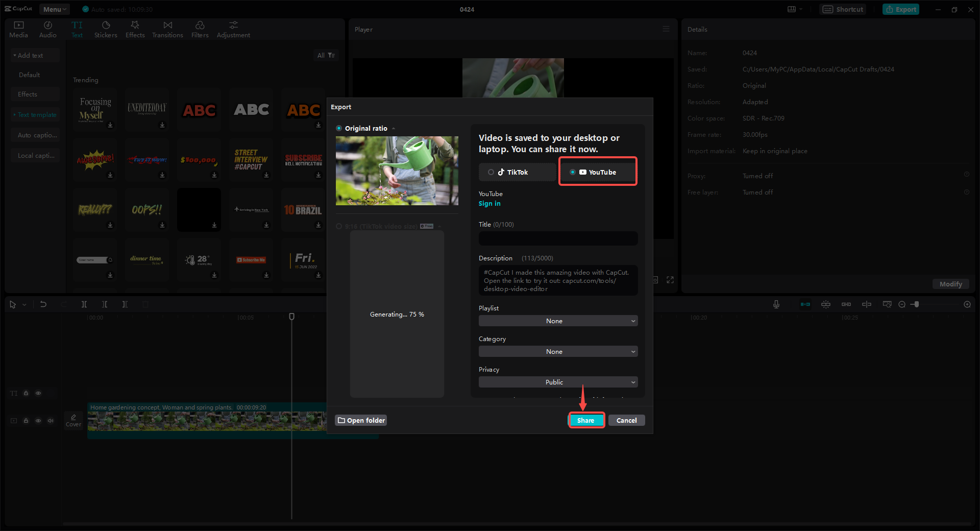Viewport: 980px width, 531px height.
Task: Click the timeline zoom in icon
Action: pyautogui.click(x=967, y=304)
